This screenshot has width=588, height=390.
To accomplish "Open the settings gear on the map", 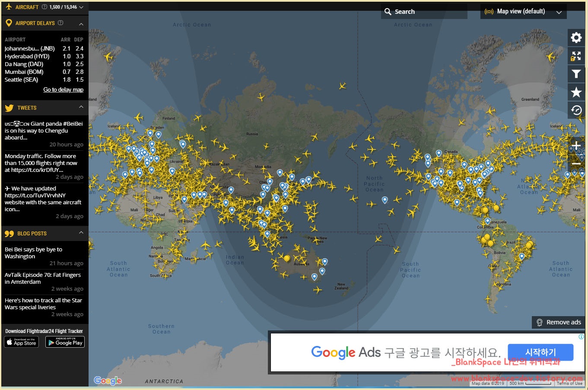I will pyautogui.click(x=576, y=38).
